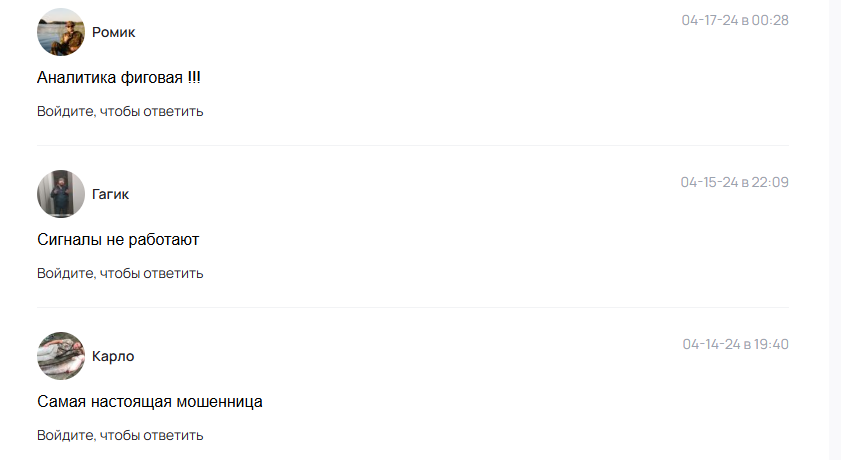The width and height of the screenshot is (841, 460).
Task: Select the username Гагик
Action: [x=110, y=195]
